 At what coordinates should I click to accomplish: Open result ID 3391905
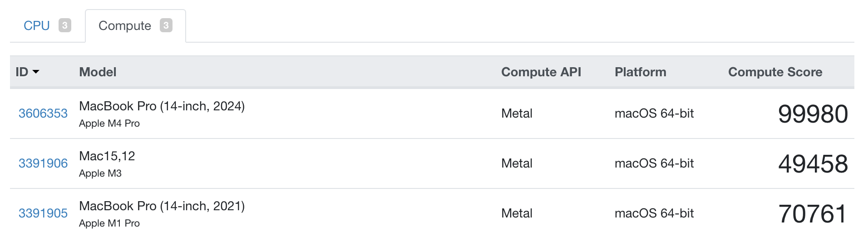(43, 213)
